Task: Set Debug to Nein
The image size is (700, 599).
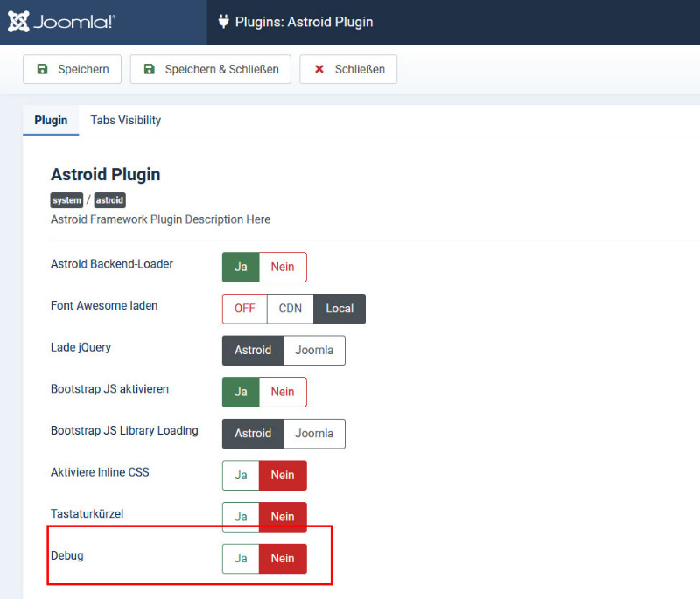Action: tap(283, 559)
